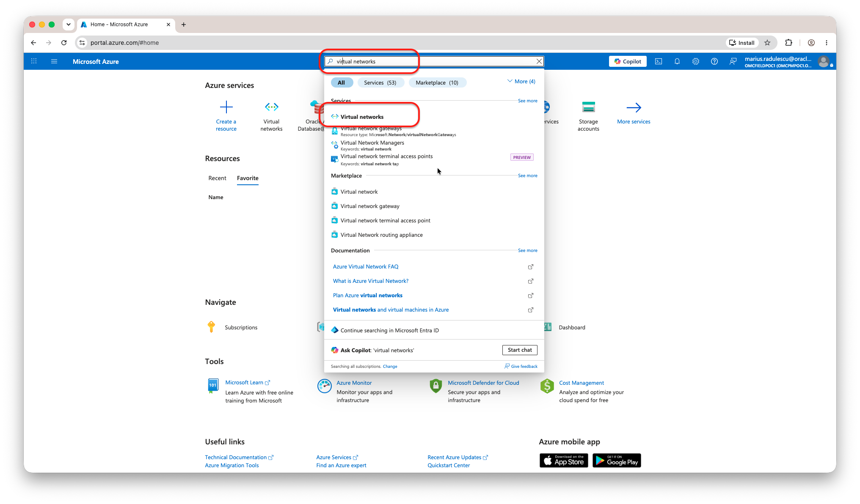Click See more next to Services
The height and width of the screenshot is (504, 860).
coord(527,101)
